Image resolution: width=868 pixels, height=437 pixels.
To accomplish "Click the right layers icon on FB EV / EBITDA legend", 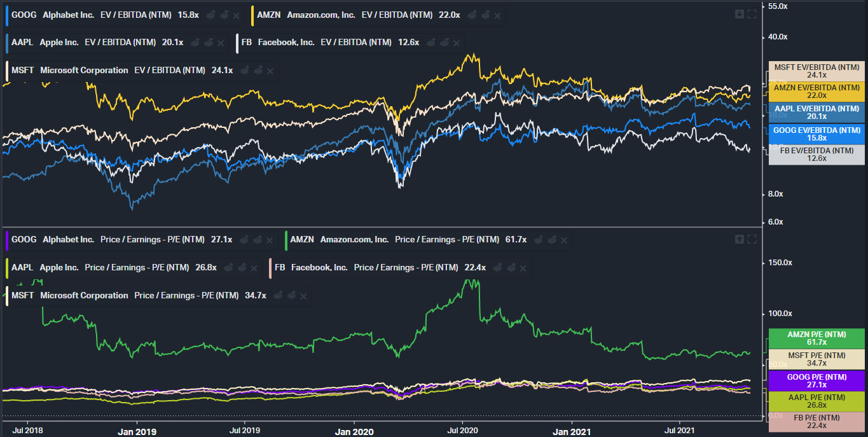I will coord(444,43).
